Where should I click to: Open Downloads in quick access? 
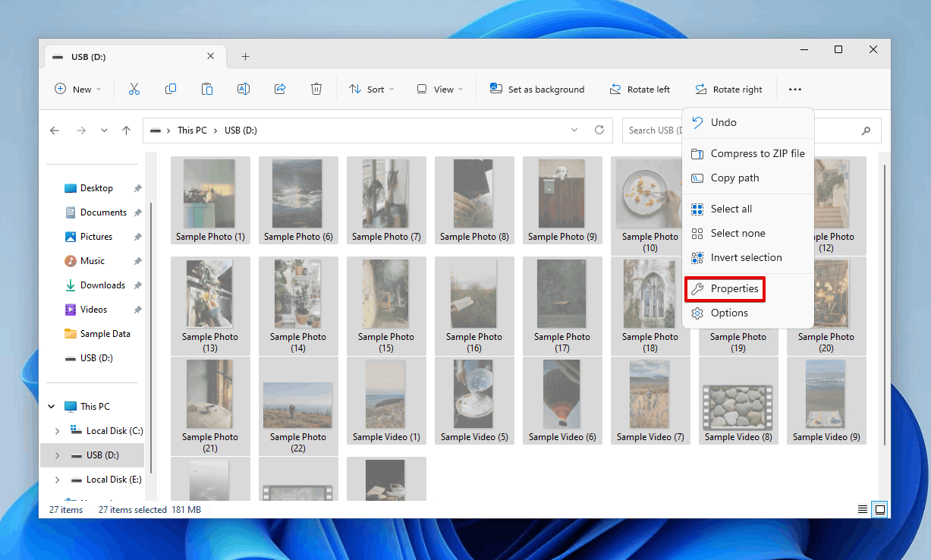coord(96,285)
